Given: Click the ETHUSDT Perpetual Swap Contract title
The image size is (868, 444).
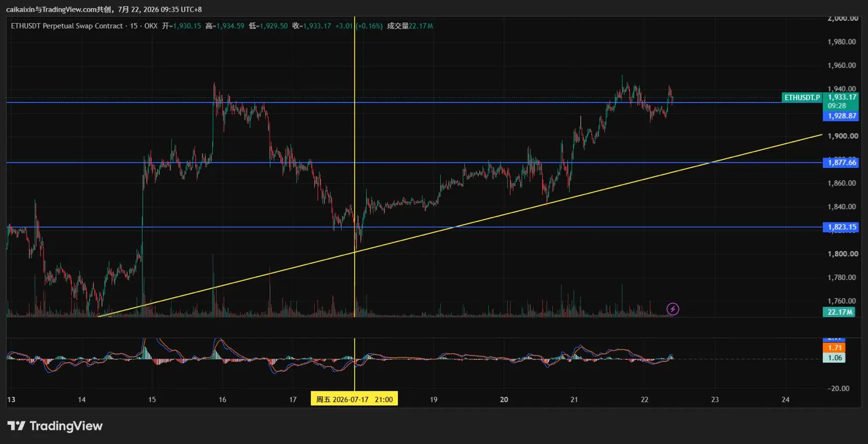Looking at the screenshot, I should 67,26.
